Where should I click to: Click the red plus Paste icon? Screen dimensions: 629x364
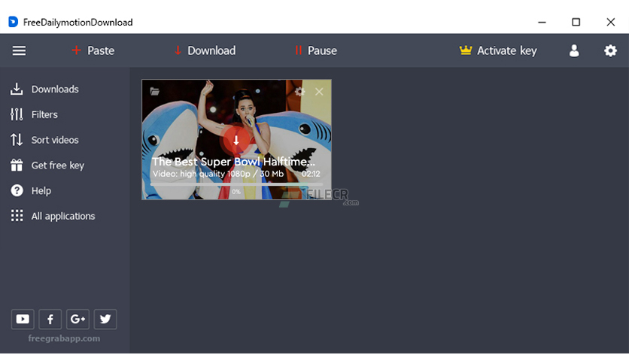click(x=76, y=50)
